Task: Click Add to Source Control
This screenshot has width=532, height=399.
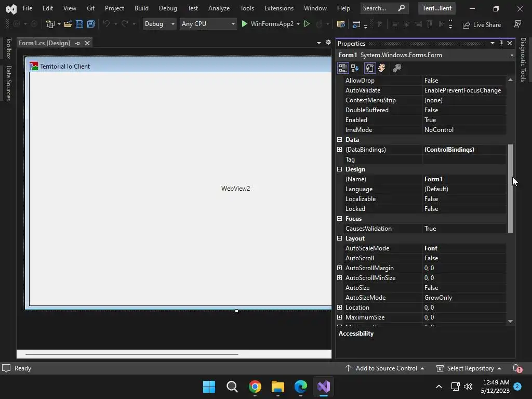Action: point(385,368)
